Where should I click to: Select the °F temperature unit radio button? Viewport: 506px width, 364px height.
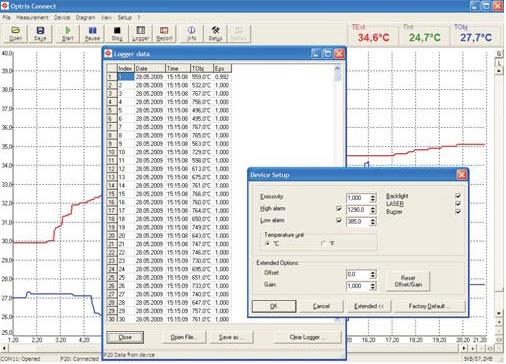[x=323, y=244]
